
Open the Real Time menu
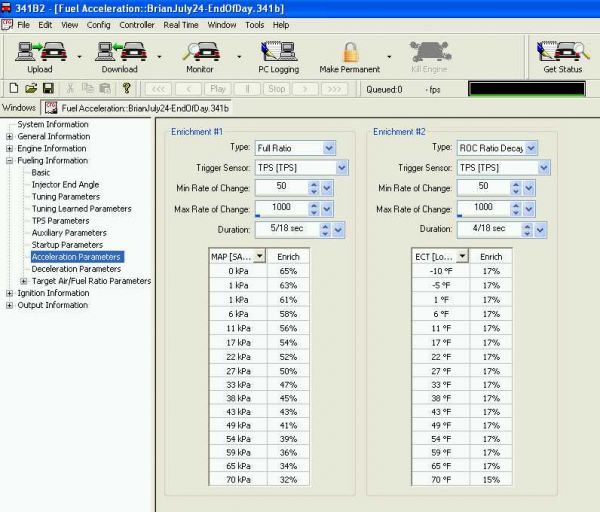coord(181,24)
